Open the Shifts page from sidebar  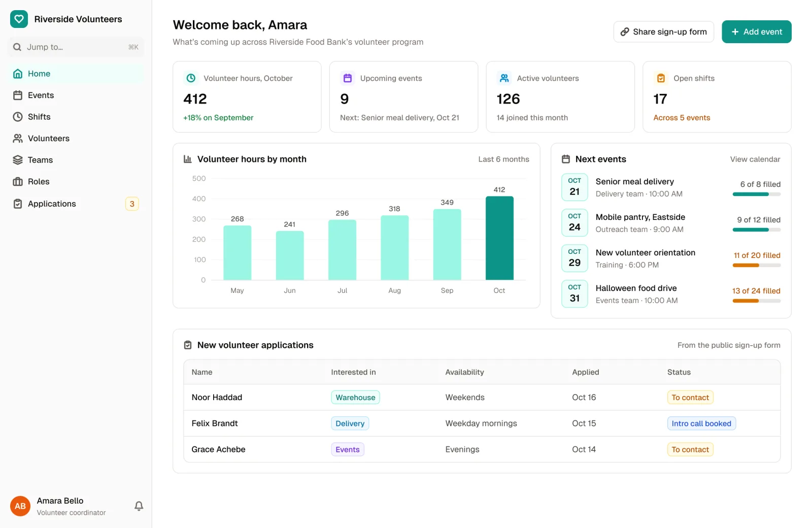click(x=76, y=117)
